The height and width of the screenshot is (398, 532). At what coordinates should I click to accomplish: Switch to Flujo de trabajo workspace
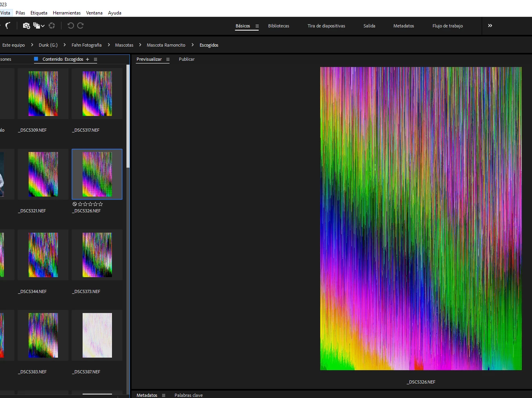click(447, 26)
